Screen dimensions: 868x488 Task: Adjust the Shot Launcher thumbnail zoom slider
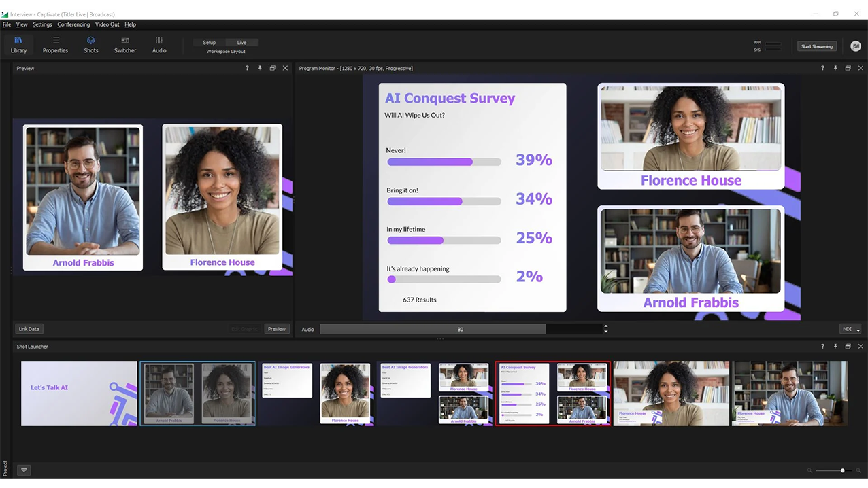tap(842, 470)
